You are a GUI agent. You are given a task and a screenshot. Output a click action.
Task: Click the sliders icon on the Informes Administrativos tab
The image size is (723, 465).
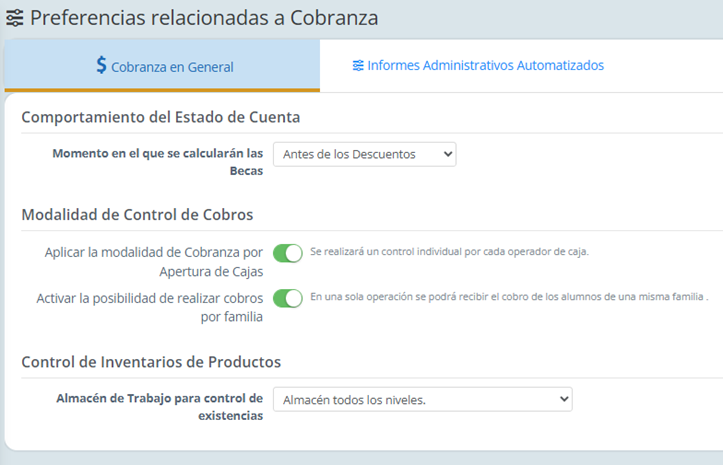[x=357, y=66]
